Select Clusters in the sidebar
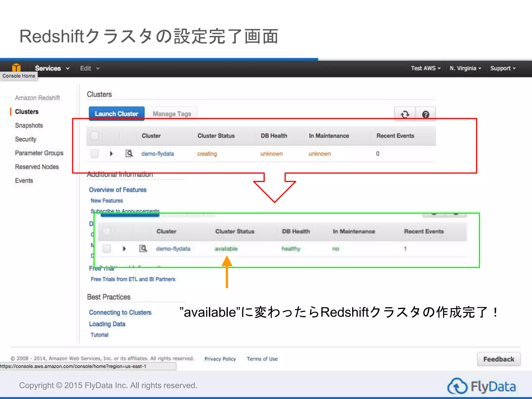The width and height of the screenshot is (532, 399). click(x=26, y=112)
